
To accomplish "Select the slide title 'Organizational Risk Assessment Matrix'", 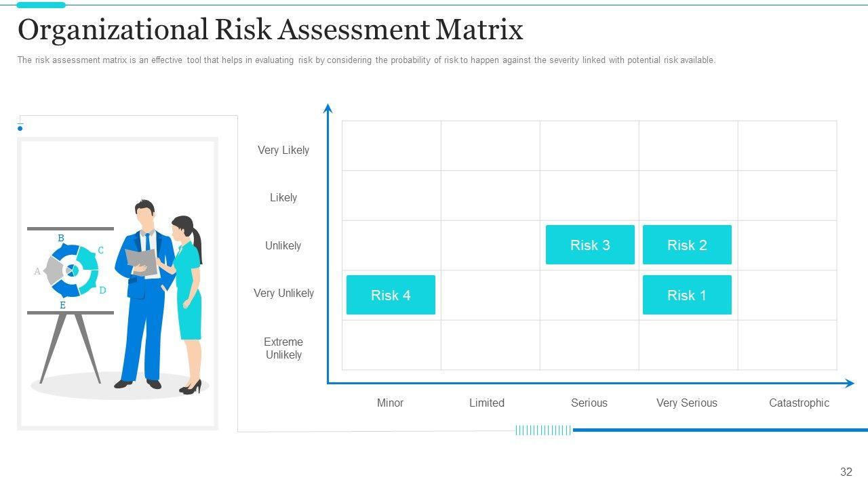I will click(270, 30).
